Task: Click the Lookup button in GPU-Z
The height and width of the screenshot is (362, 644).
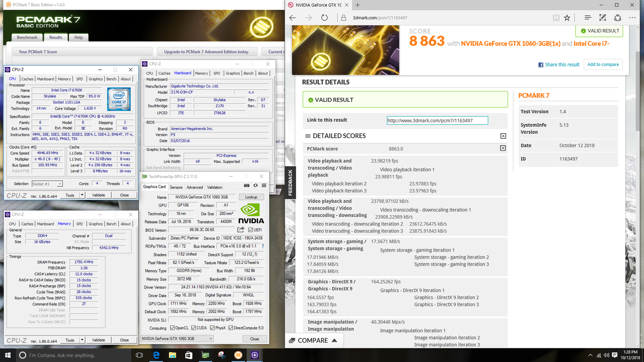Action: 251,197
